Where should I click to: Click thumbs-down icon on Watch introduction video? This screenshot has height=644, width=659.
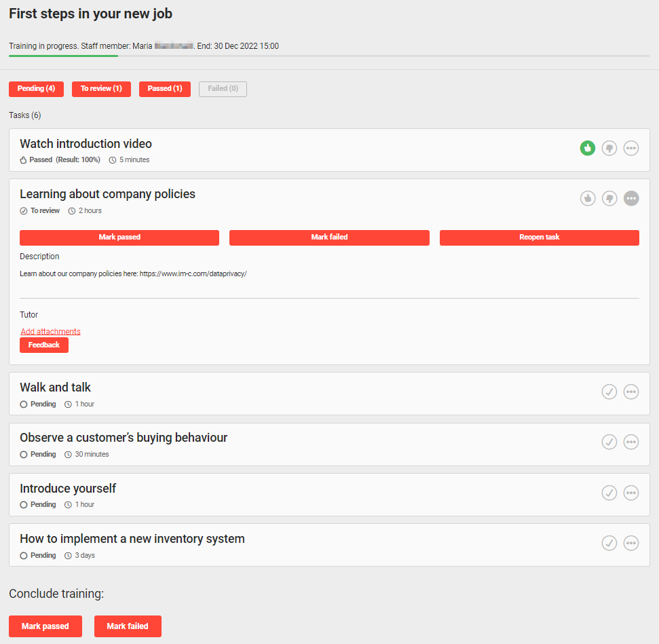pos(609,148)
